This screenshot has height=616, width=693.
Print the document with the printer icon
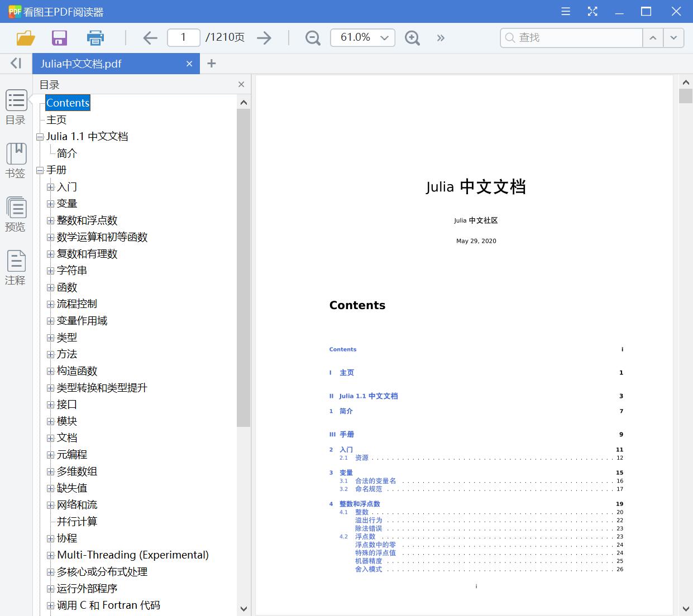95,38
